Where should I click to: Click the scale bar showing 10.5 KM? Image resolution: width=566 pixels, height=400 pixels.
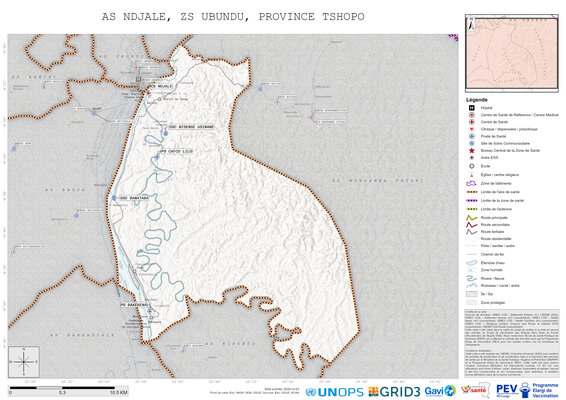[x=68, y=390]
